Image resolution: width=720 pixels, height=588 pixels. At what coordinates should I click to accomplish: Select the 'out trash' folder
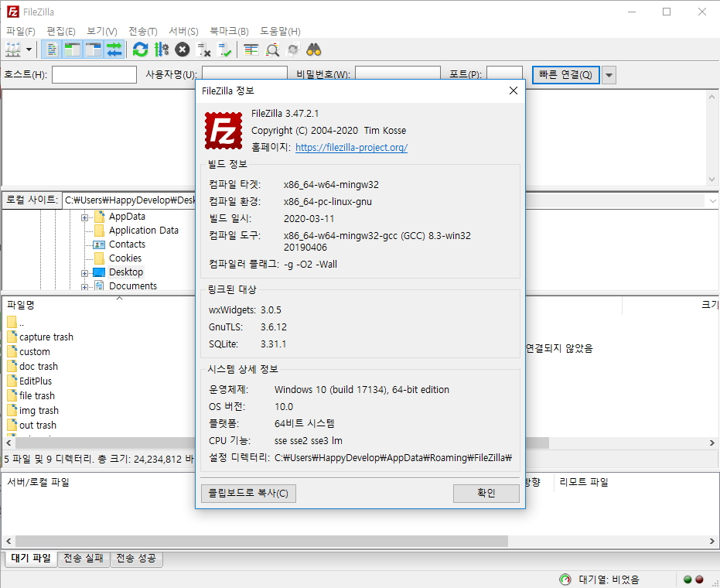pos(38,426)
